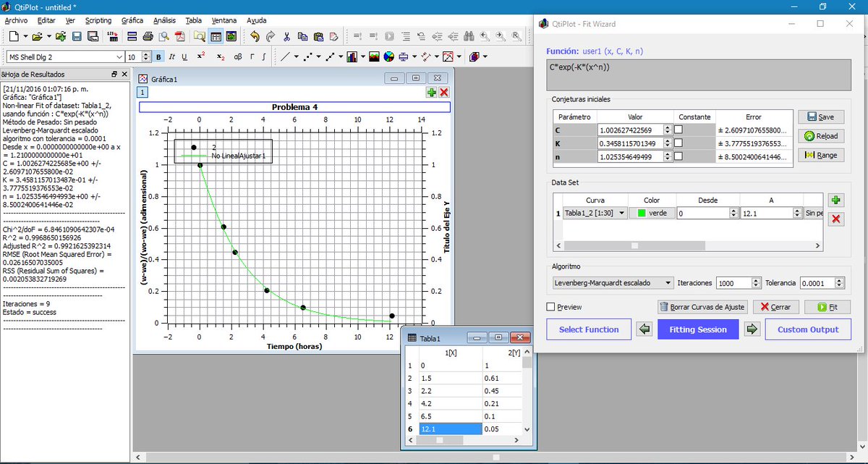Toggle Bold formatting in the font toolbar
Viewport: 868px width, 464px height.
pos(158,56)
